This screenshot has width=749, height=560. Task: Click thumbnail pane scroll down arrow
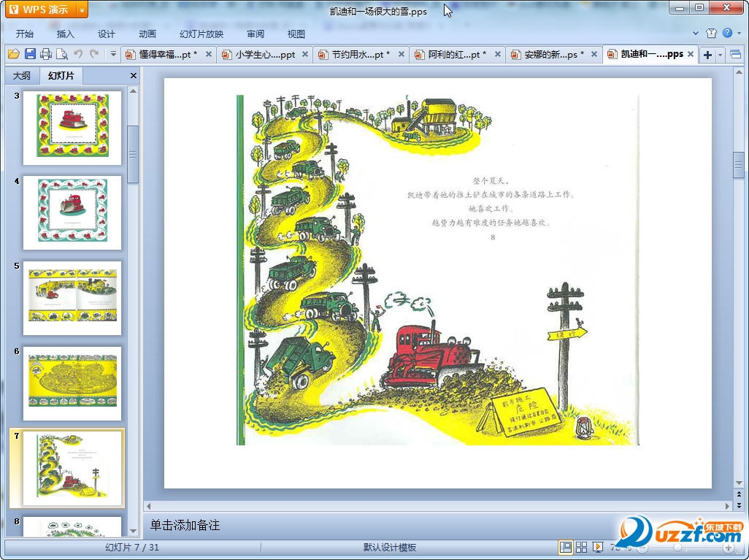[x=134, y=531]
